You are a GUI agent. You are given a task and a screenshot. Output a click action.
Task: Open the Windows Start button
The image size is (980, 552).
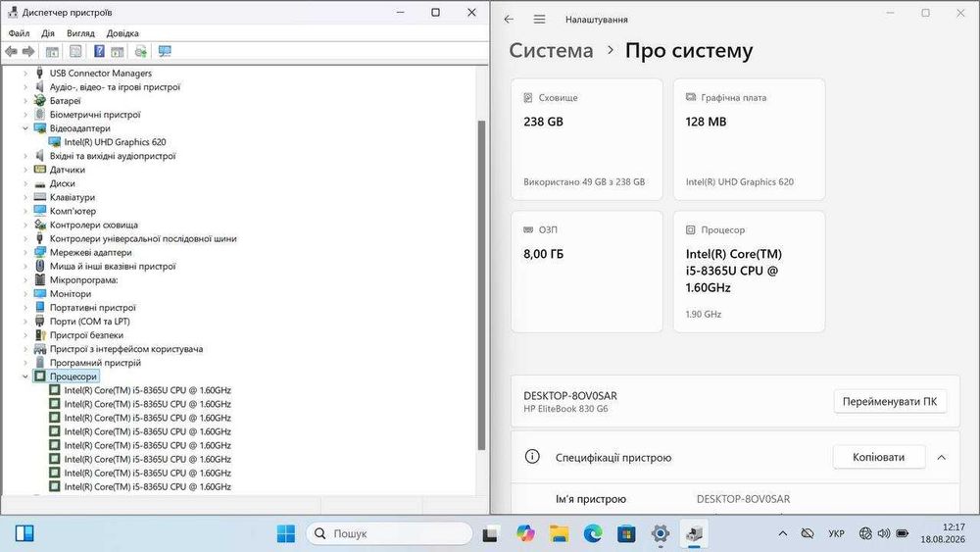(x=285, y=533)
